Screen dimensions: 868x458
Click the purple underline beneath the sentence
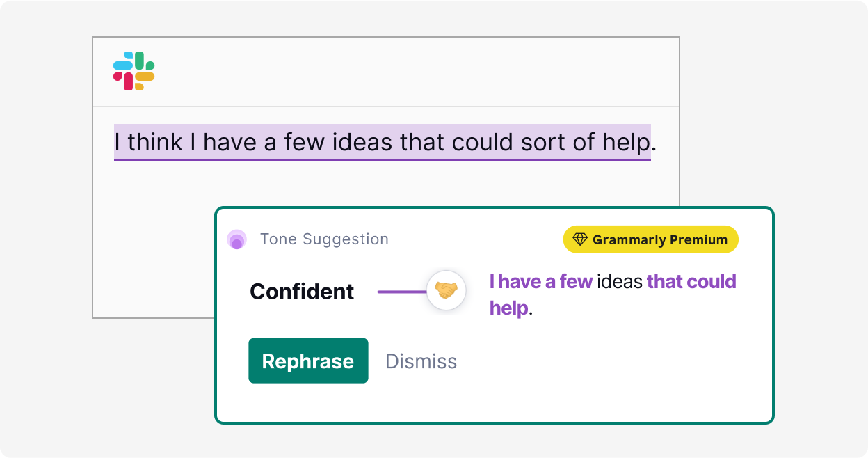pos(383,161)
